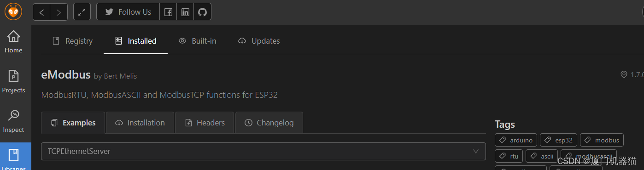644x170 pixels.
Task: Switch to the Built-in tab
Action: coord(197,41)
